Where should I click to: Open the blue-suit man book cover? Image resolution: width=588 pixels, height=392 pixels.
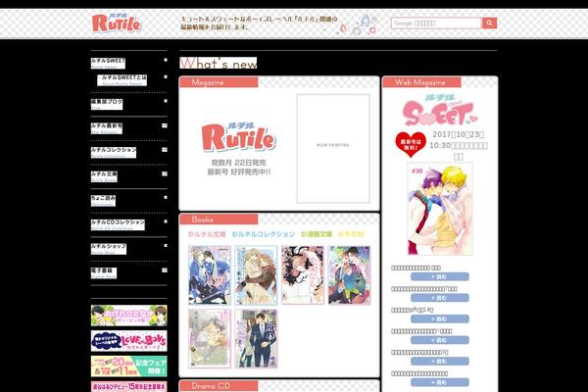(256, 338)
